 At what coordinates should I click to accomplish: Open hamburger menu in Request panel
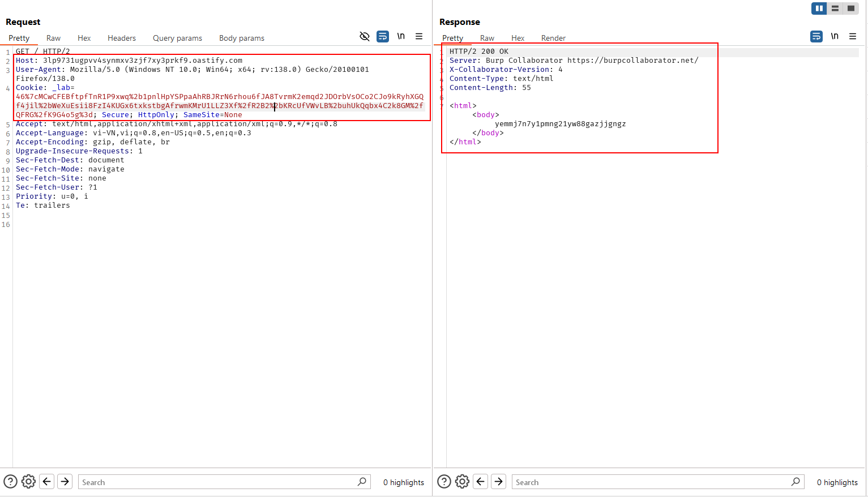[419, 36]
